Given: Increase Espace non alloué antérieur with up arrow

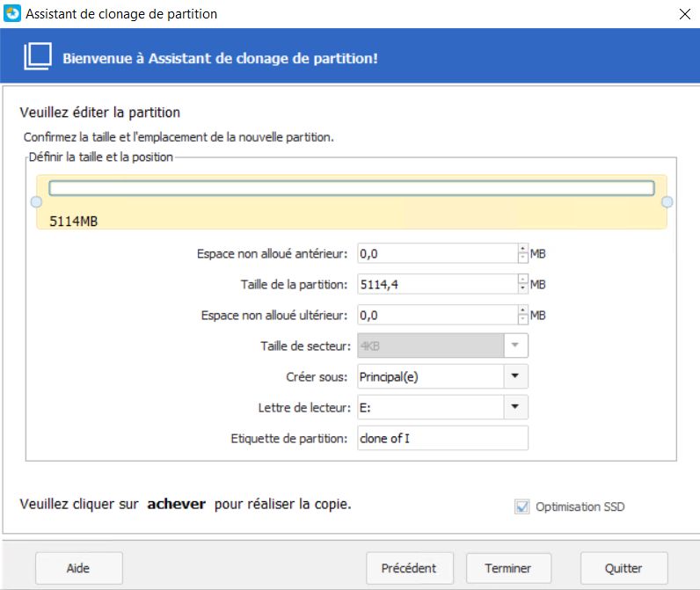Looking at the screenshot, I should pos(522,249).
